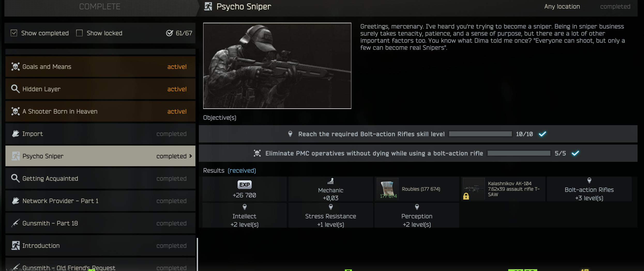The height and width of the screenshot is (271, 644).
Task: Click the magnifier icon beside Getting Acquainted
Action: pyautogui.click(x=15, y=178)
